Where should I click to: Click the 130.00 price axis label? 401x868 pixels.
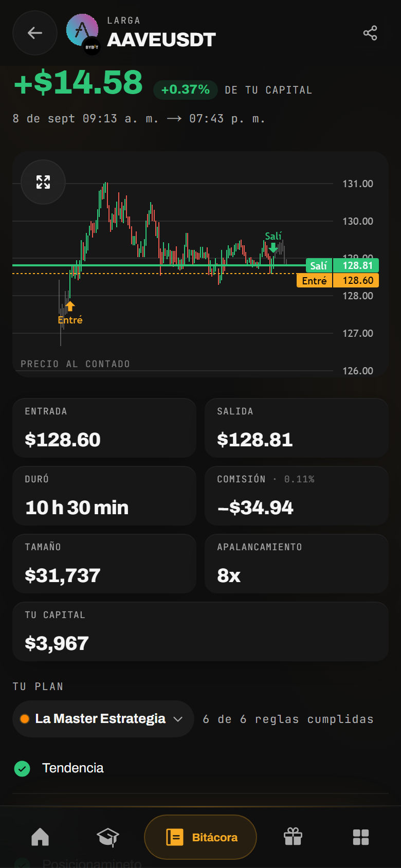(x=358, y=221)
